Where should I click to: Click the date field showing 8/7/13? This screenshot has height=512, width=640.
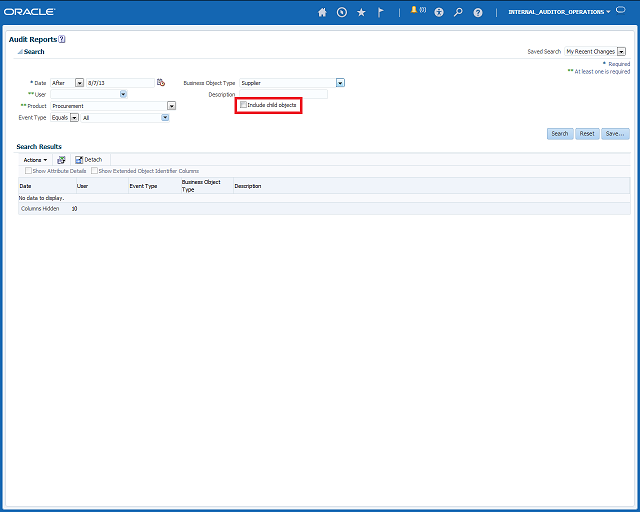tap(120, 83)
